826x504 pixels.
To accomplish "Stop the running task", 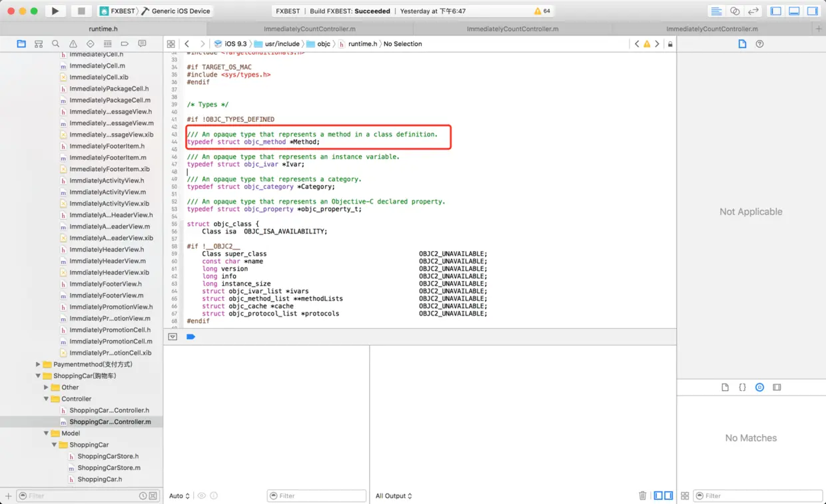I will click(x=81, y=11).
